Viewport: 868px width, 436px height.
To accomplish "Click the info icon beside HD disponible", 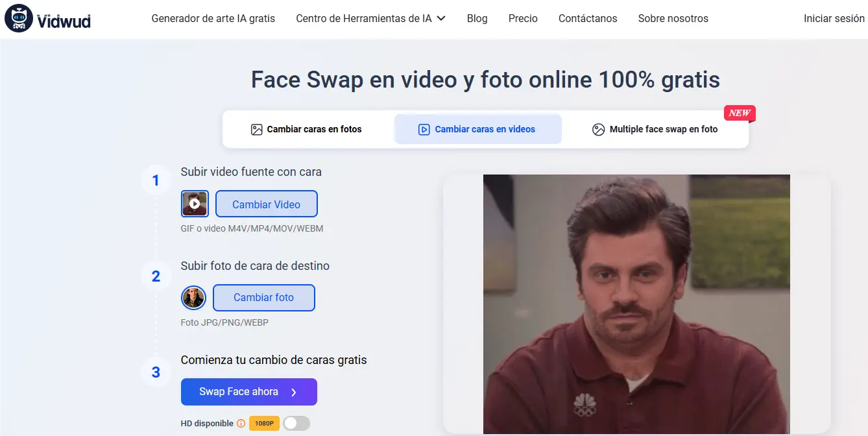I will [240, 423].
